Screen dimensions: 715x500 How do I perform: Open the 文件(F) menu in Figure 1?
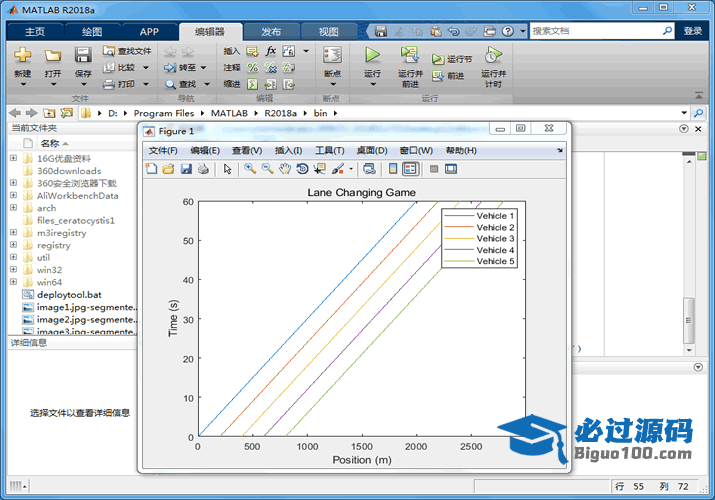[x=163, y=150]
